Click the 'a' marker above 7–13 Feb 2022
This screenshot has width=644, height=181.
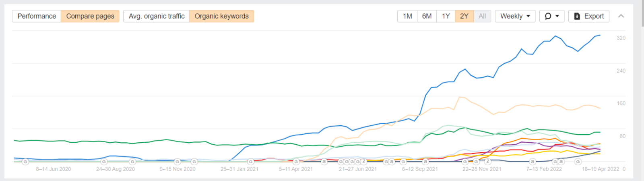533,162
